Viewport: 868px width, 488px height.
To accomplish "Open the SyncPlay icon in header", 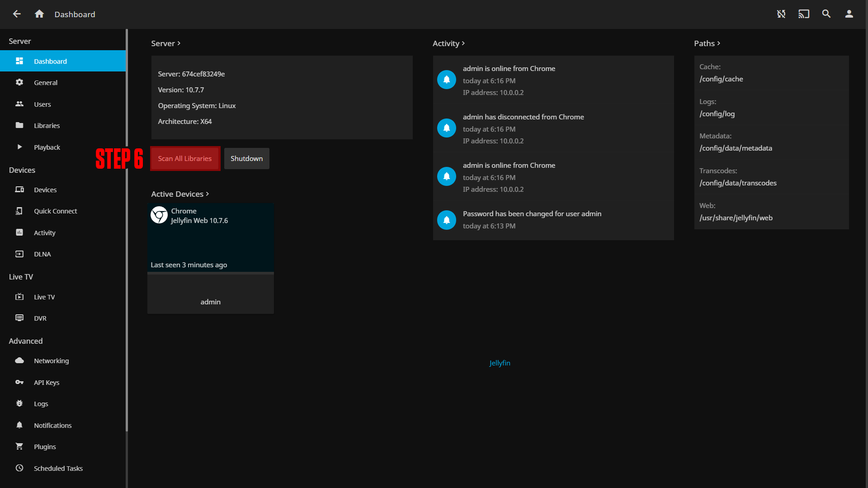I will click(x=781, y=14).
